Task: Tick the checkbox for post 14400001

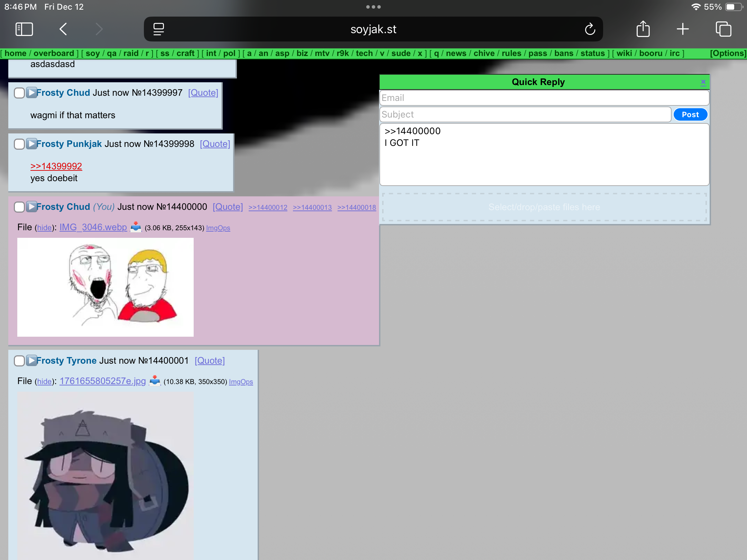Action: [19, 361]
